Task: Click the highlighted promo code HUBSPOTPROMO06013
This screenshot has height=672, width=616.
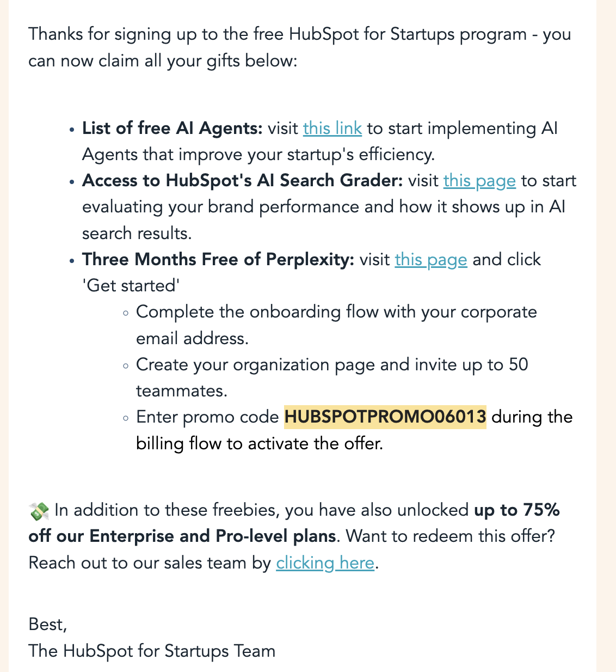Action: [385, 417]
